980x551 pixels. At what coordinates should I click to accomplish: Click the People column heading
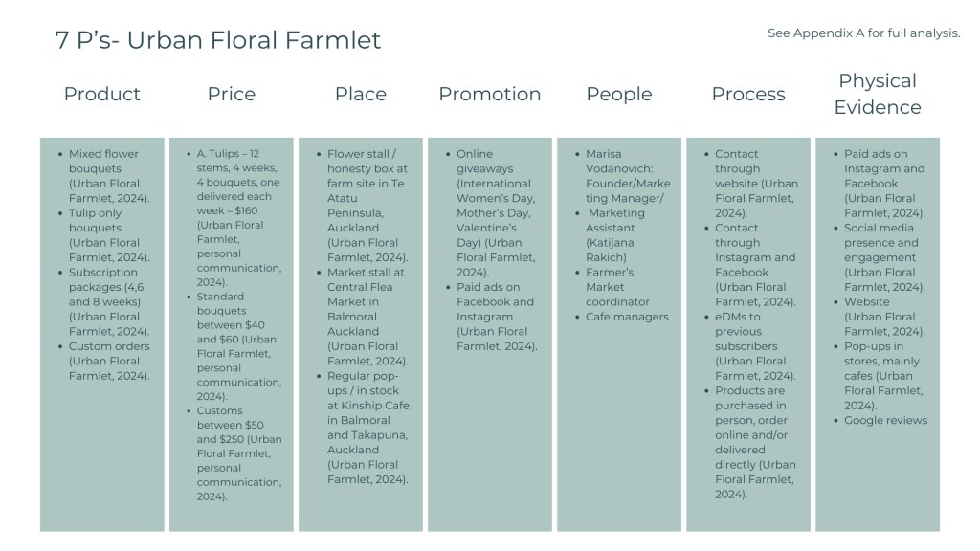pyautogui.click(x=619, y=94)
